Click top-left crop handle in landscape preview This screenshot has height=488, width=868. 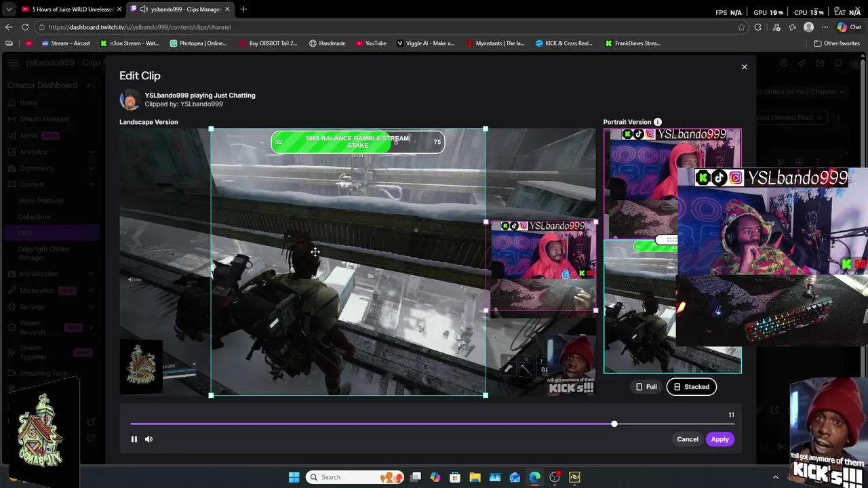pyautogui.click(x=211, y=129)
